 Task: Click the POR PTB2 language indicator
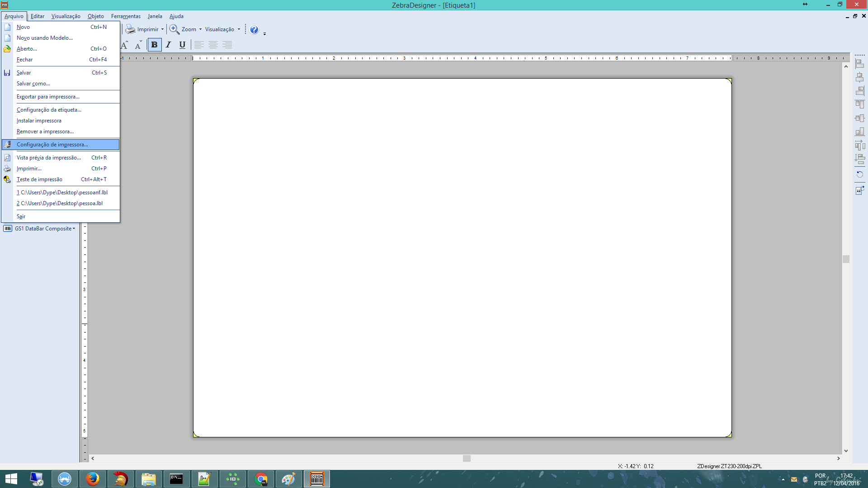point(820,479)
